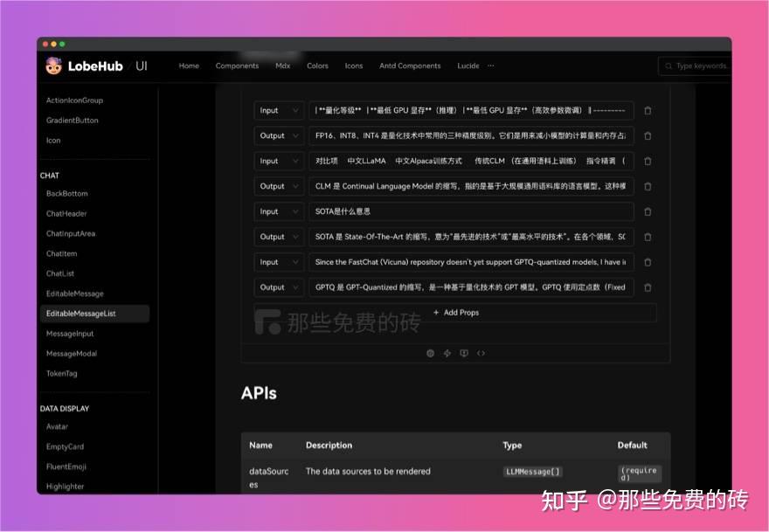The image size is (769, 532).
Task: Click trash icon beside the GPTQ Output row
Action: click(647, 287)
